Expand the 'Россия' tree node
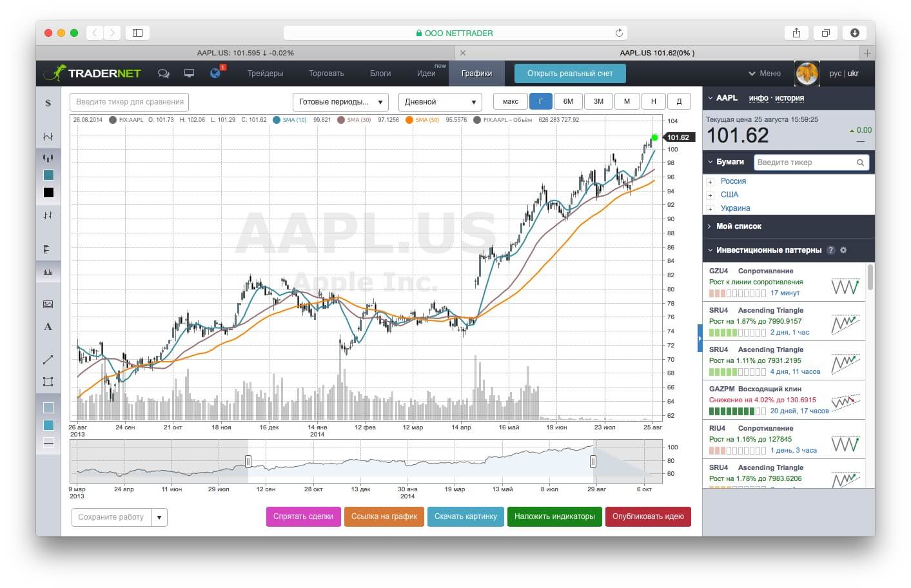 (x=710, y=182)
